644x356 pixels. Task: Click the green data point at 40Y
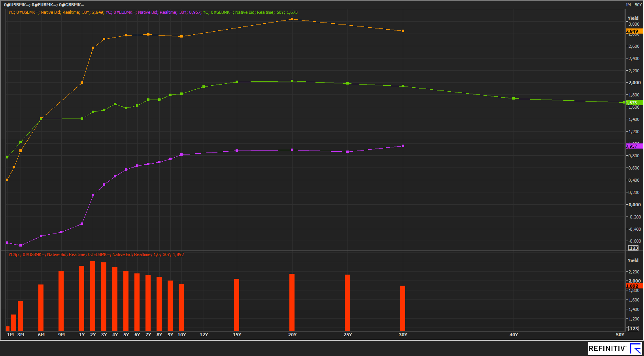[514, 98]
